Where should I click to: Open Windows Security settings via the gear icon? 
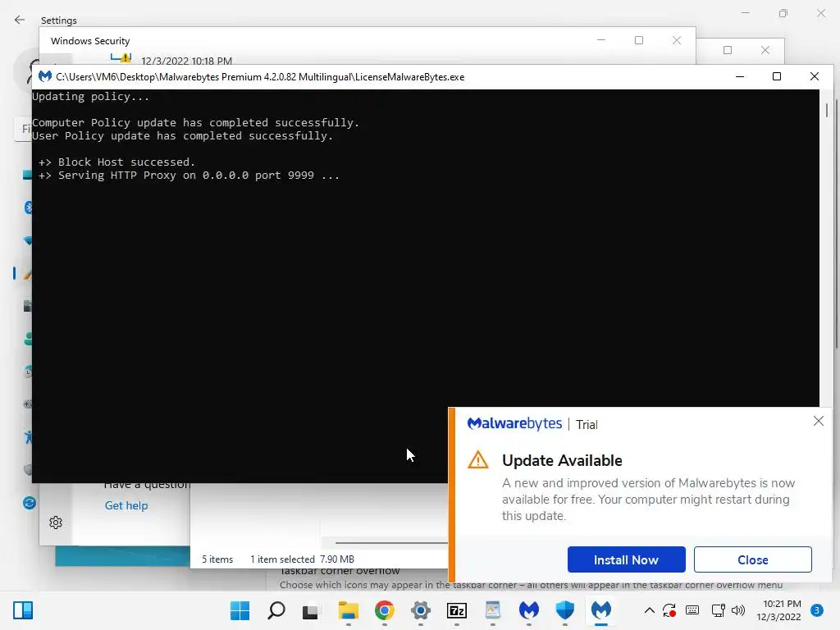[x=56, y=523]
